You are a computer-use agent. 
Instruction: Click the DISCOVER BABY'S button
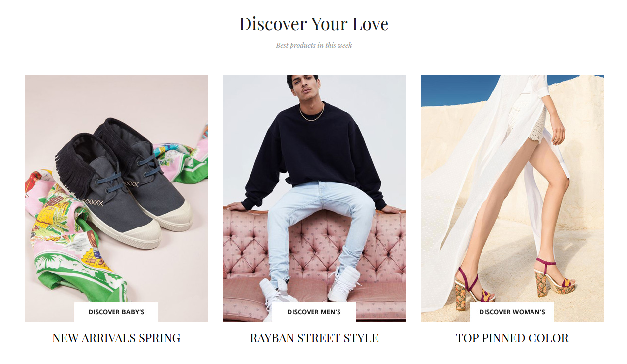pos(116,312)
